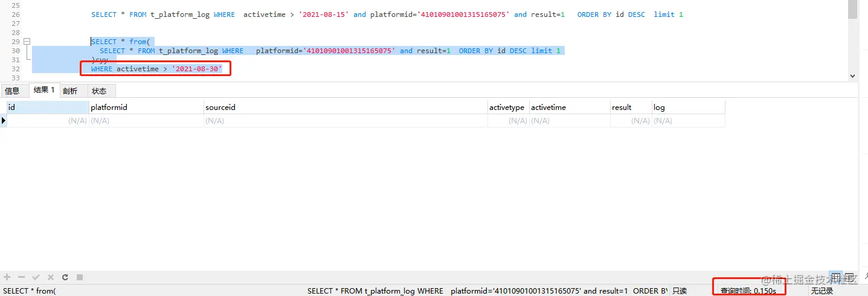Click the editor vertical scrollbar thumb
868x296 pixels.
coord(852,10)
